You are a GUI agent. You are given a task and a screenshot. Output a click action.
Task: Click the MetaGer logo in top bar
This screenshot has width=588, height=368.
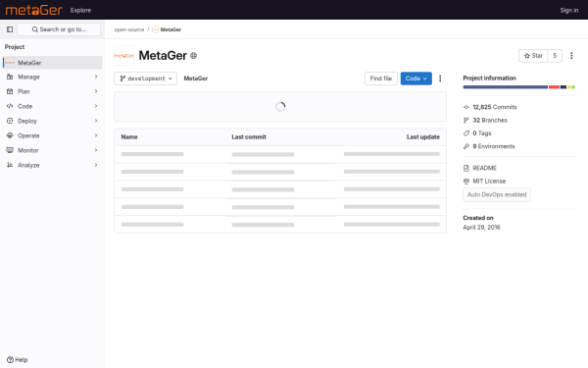[33, 10]
